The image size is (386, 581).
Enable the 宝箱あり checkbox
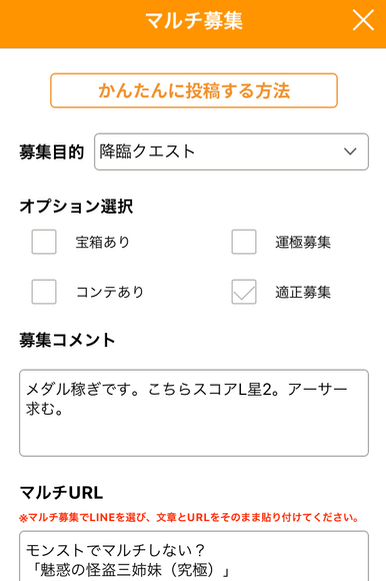(44, 242)
